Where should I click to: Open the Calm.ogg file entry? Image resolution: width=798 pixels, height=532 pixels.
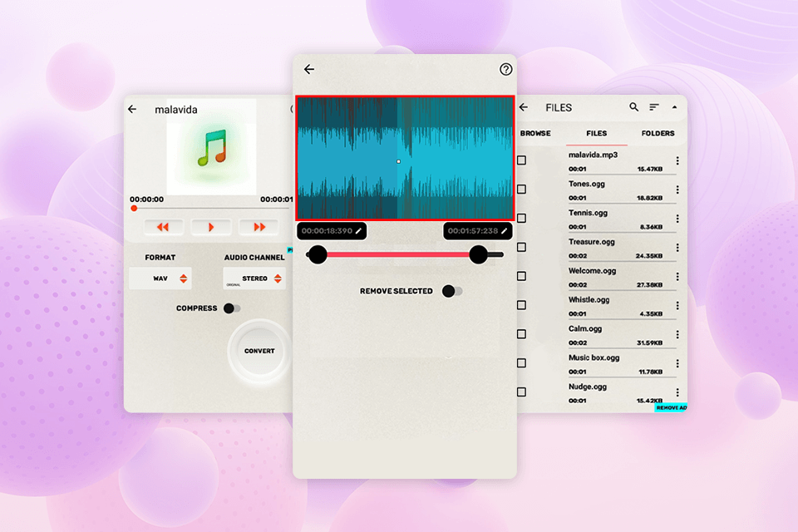click(x=622, y=335)
